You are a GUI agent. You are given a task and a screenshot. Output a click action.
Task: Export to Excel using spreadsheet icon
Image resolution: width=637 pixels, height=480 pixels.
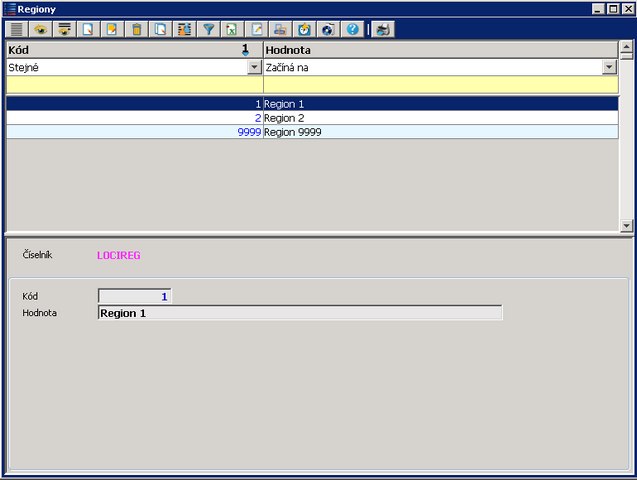point(232,29)
